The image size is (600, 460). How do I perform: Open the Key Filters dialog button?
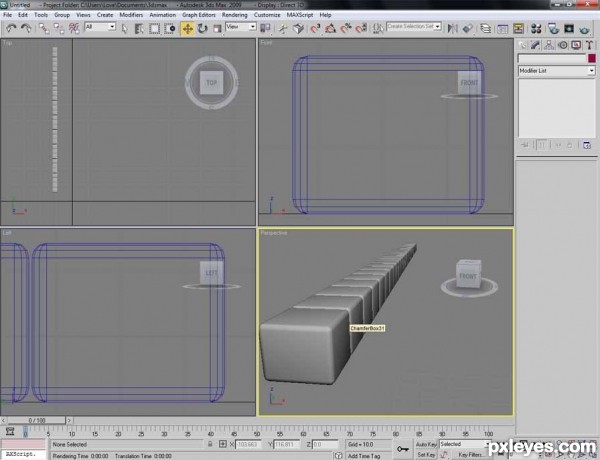[x=470, y=455]
